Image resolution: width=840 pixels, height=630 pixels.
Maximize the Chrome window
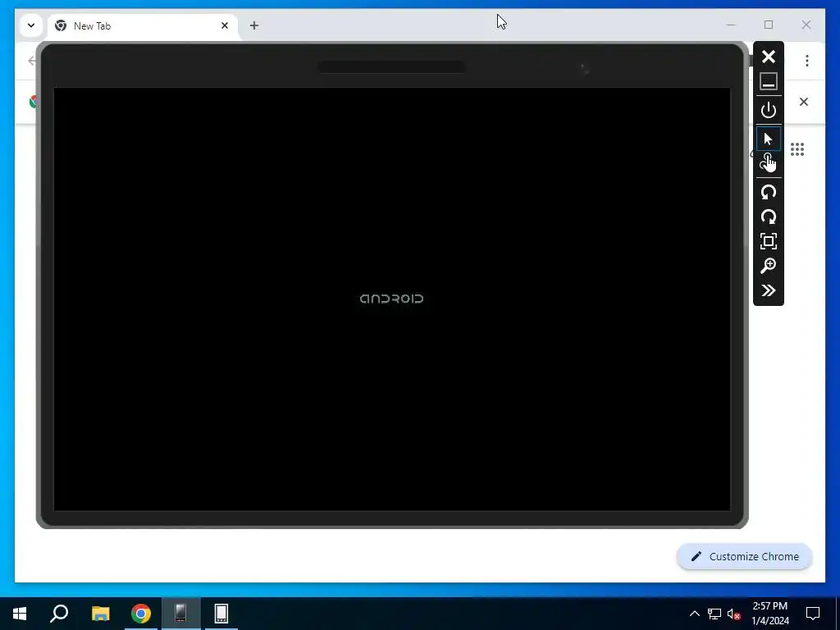768,25
